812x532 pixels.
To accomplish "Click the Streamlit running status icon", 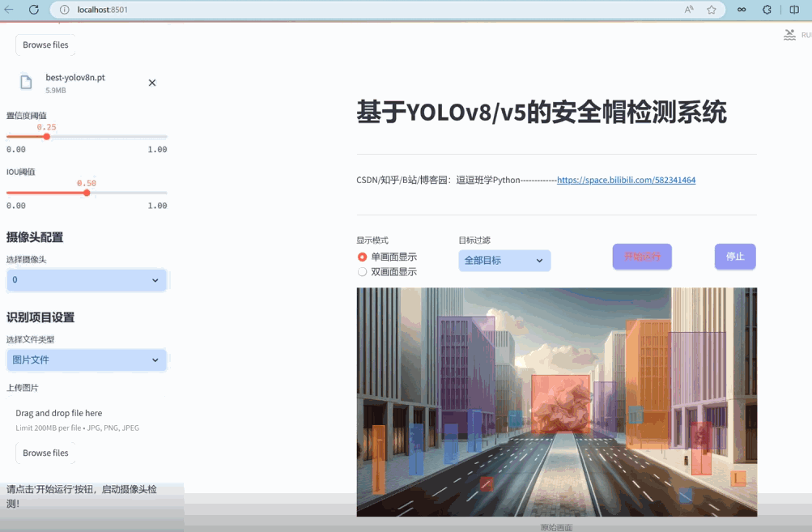I will 789,35.
